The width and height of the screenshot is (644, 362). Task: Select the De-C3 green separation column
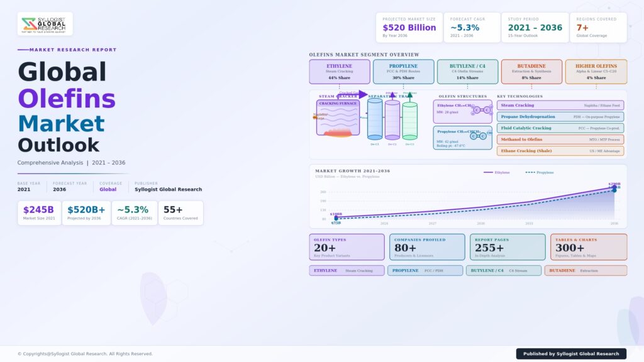click(409, 121)
